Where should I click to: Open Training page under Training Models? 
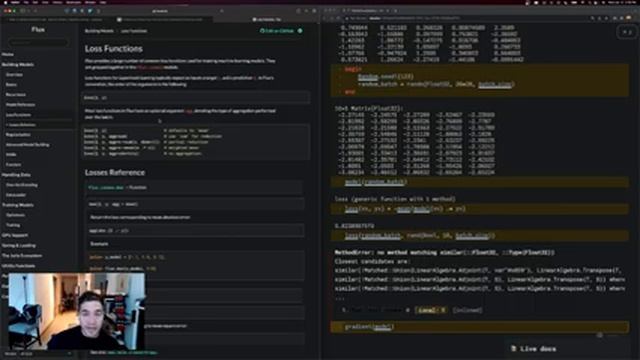click(x=13, y=225)
